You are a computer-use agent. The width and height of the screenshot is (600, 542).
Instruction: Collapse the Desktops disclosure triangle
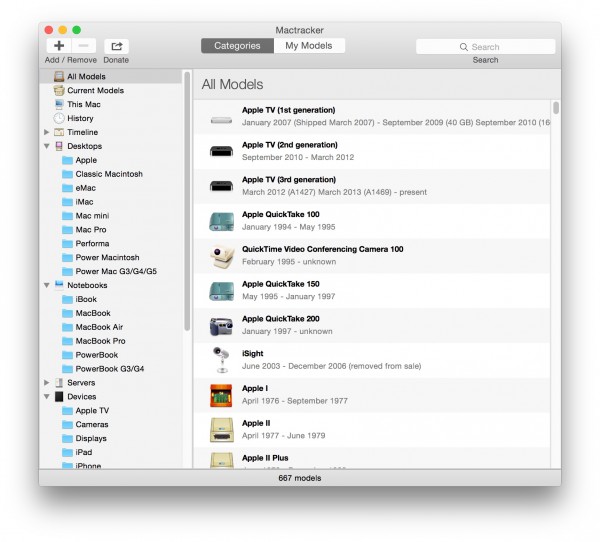[x=47, y=146]
